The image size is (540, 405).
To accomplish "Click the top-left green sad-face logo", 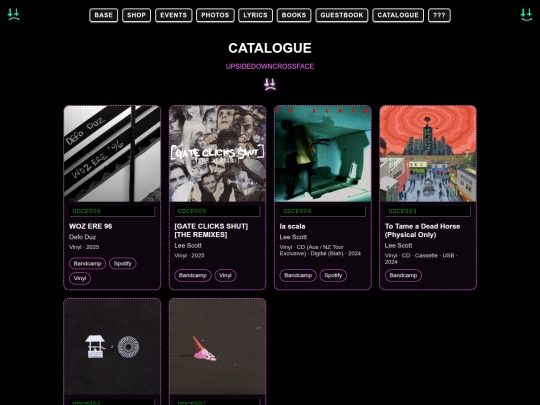I will (13, 15).
